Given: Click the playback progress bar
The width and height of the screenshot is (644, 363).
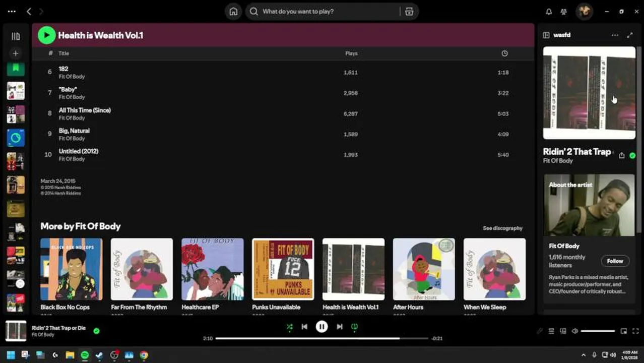Looking at the screenshot, I should point(321,338).
